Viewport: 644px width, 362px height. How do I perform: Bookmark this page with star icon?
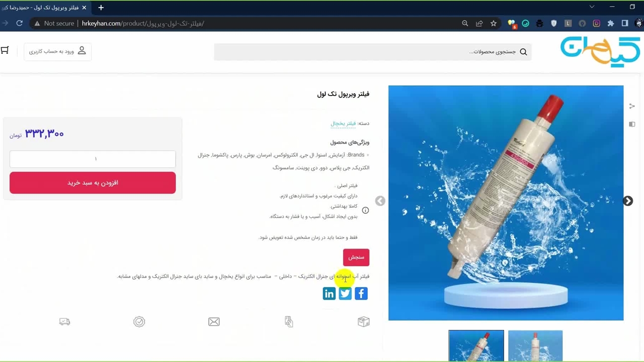coord(494,23)
